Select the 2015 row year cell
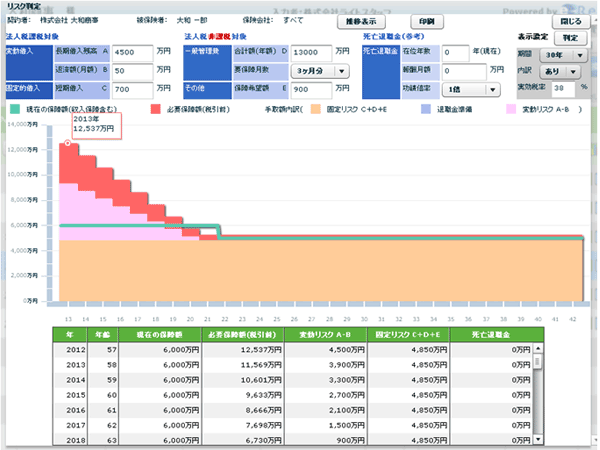 tap(70, 395)
